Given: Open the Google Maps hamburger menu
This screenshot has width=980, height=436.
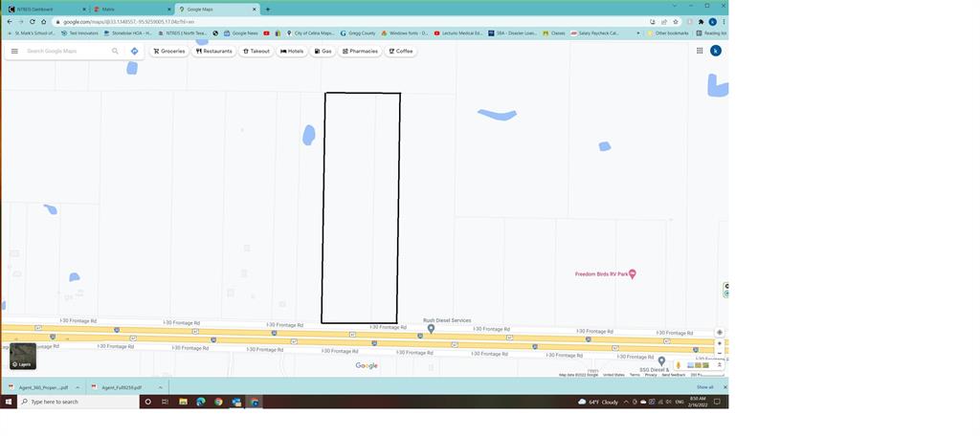Looking at the screenshot, I should 14,51.
